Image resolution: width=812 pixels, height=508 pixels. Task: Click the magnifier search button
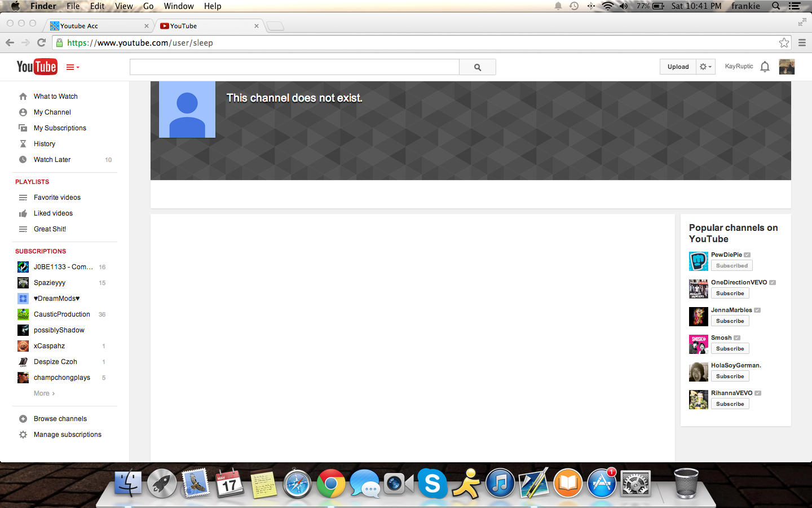click(x=478, y=67)
